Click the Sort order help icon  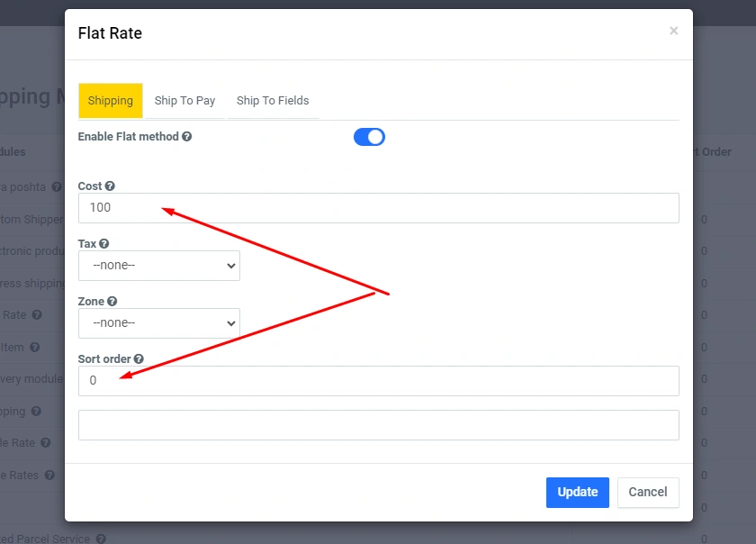[x=139, y=358]
